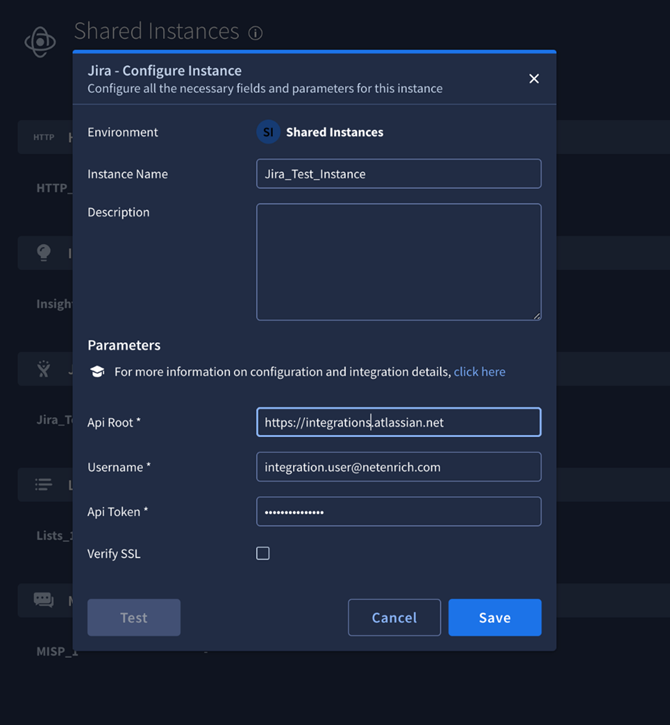The height and width of the screenshot is (725, 670).
Task: Click the Shared Instances atom logo icon
Action: tap(40, 42)
